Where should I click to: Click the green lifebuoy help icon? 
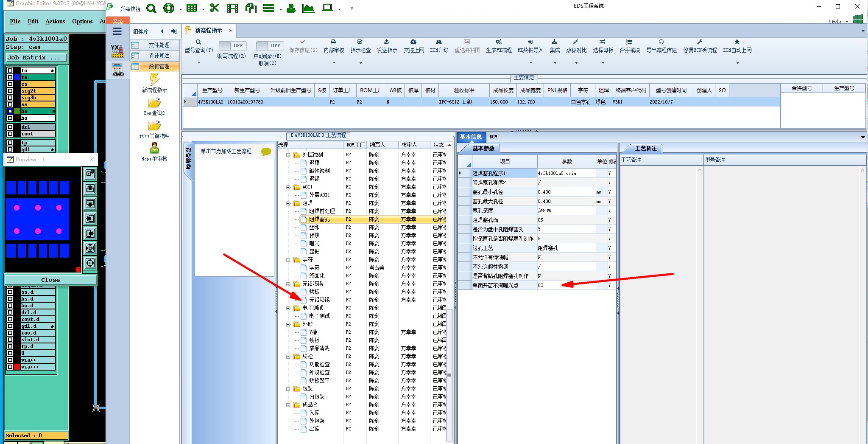(169, 8)
